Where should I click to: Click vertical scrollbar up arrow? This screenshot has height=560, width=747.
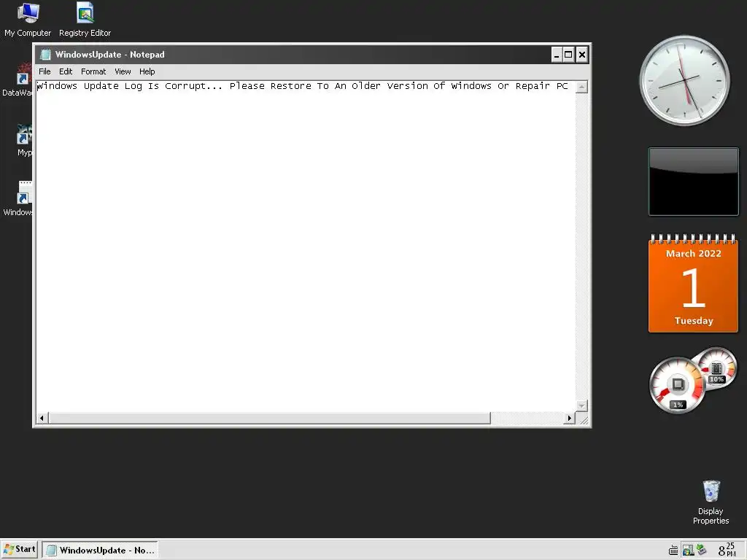581,87
